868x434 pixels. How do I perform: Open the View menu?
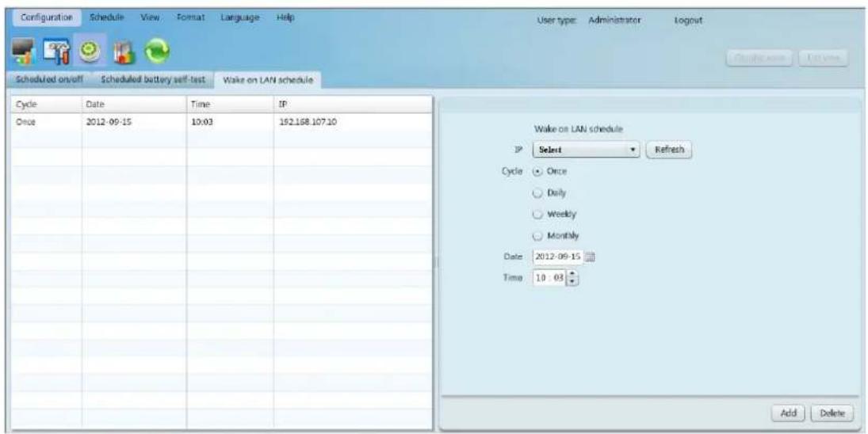(150, 17)
